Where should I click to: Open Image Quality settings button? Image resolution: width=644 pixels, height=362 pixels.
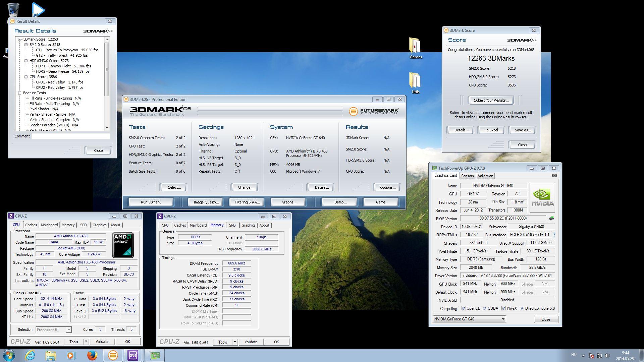[206, 202]
